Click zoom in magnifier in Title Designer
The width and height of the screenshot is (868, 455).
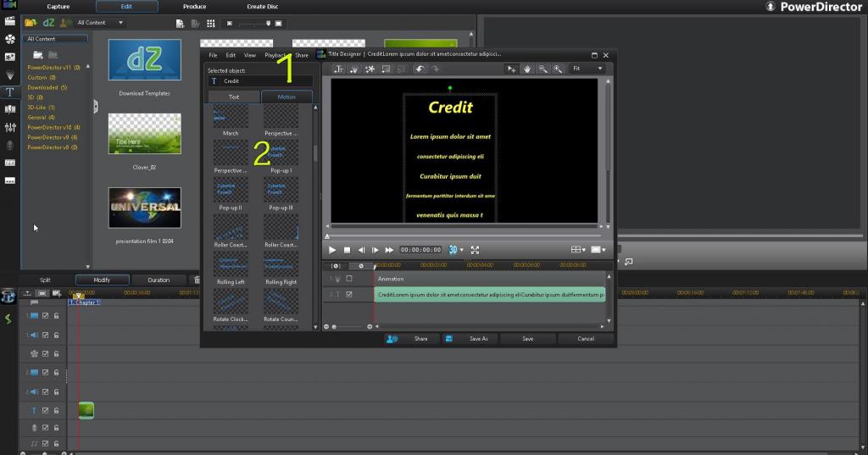click(558, 69)
